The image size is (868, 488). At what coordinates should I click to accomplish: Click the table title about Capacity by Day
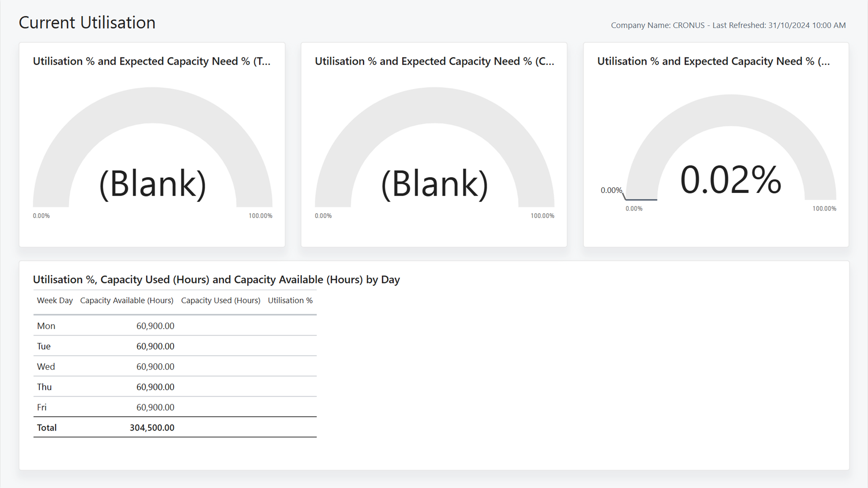216,280
